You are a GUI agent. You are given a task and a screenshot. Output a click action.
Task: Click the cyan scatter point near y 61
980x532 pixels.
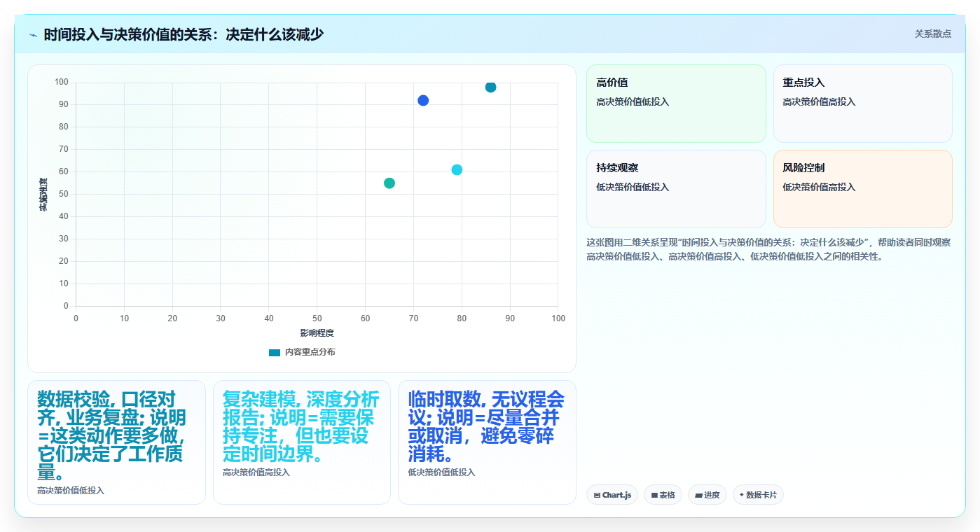[457, 170]
